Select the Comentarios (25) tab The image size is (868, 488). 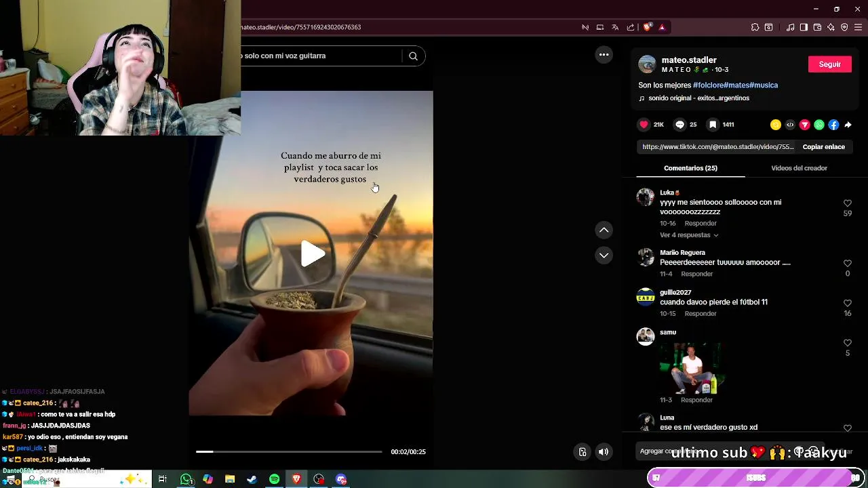click(x=690, y=168)
